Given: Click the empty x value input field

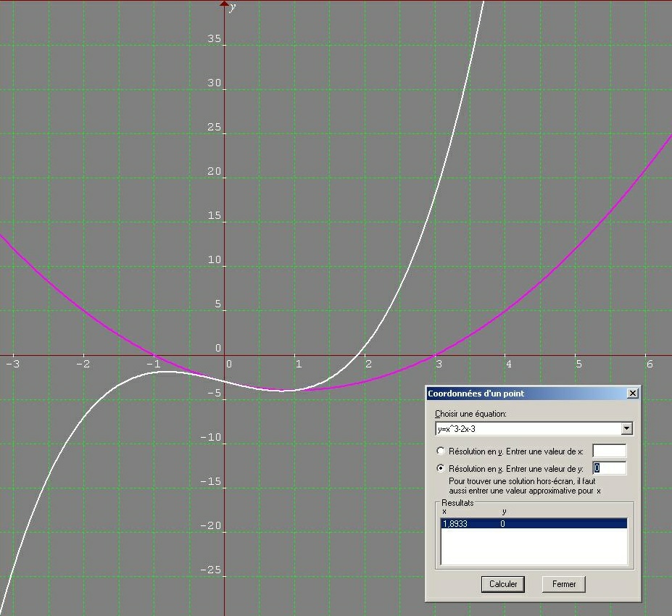Looking at the screenshot, I should 609,451.
